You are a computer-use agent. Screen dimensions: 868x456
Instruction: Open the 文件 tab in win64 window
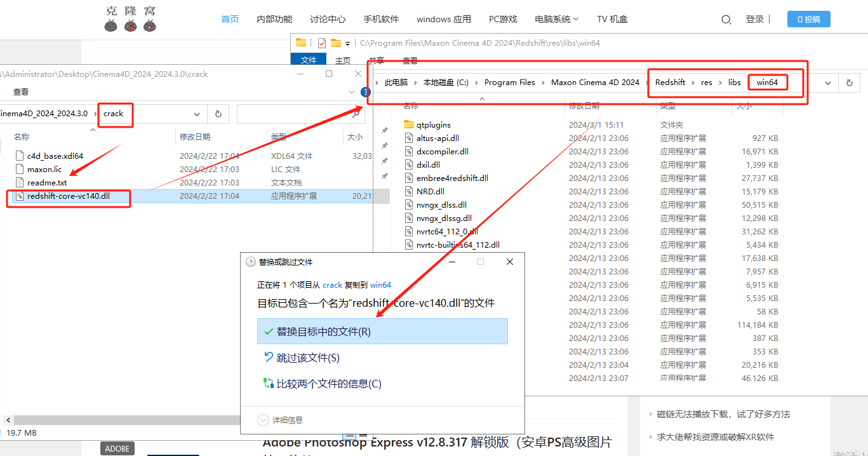[x=309, y=60]
